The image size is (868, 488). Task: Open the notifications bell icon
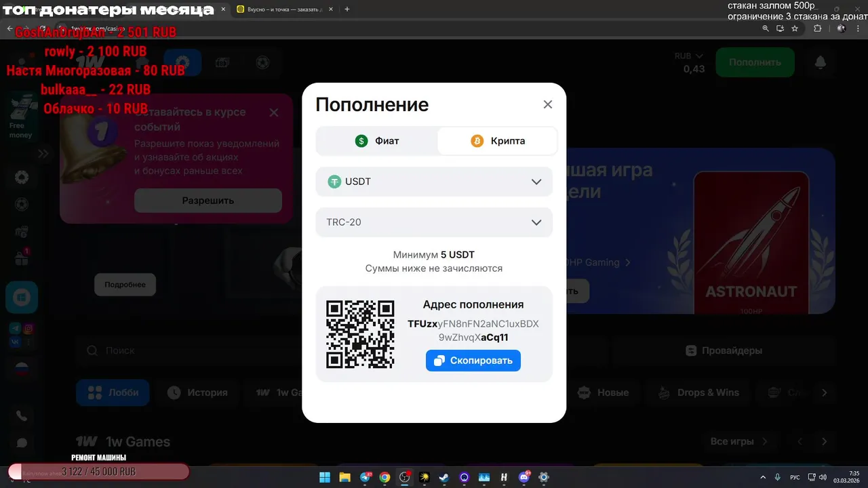coord(821,62)
